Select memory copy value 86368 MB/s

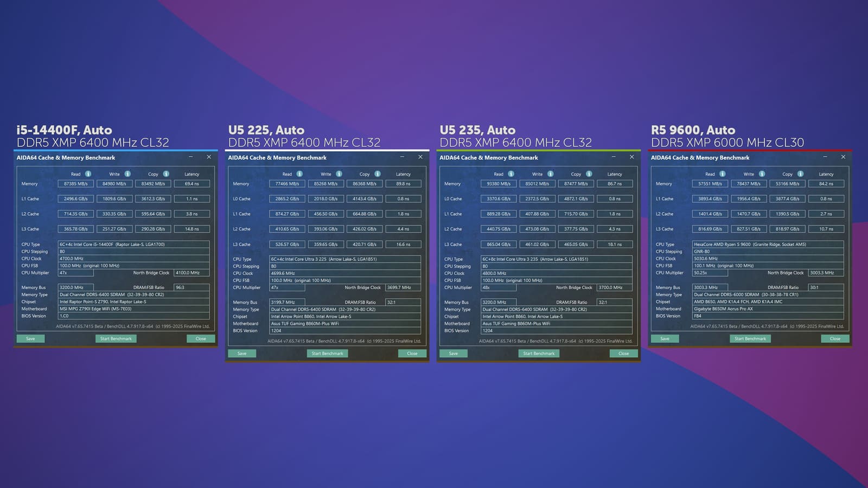[365, 184]
